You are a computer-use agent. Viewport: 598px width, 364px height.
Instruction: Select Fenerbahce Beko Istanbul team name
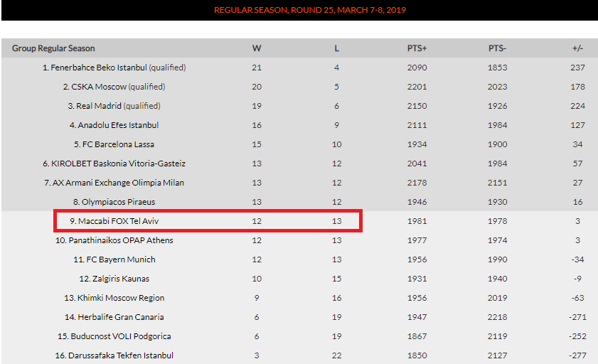pos(98,68)
